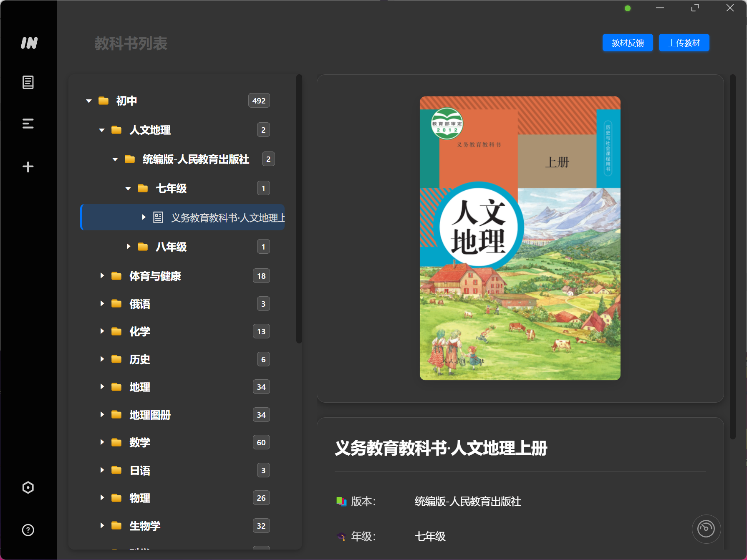Click the 教材反馈 button
The image size is (747, 560).
pyautogui.click(x=627, y=43)
